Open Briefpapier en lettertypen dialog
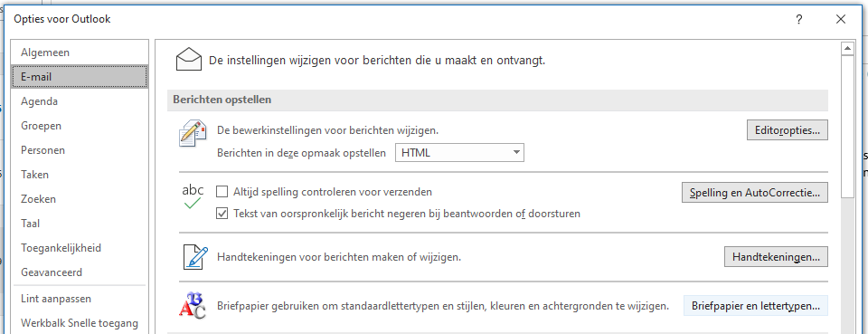This screenshot has height=334, width=868. pyautogui.click(x=756, y=306)
